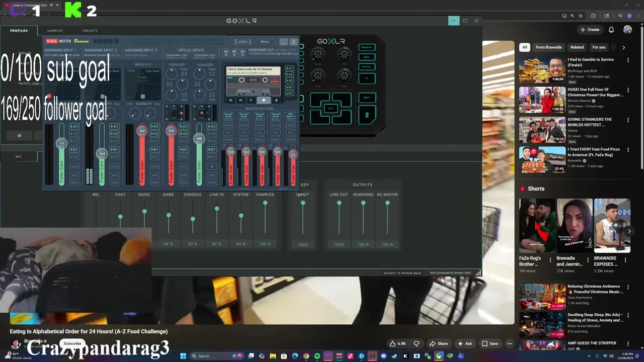Click Save under the YouTube video
Screen dimensions: 644x362
[x=490, y=343]
